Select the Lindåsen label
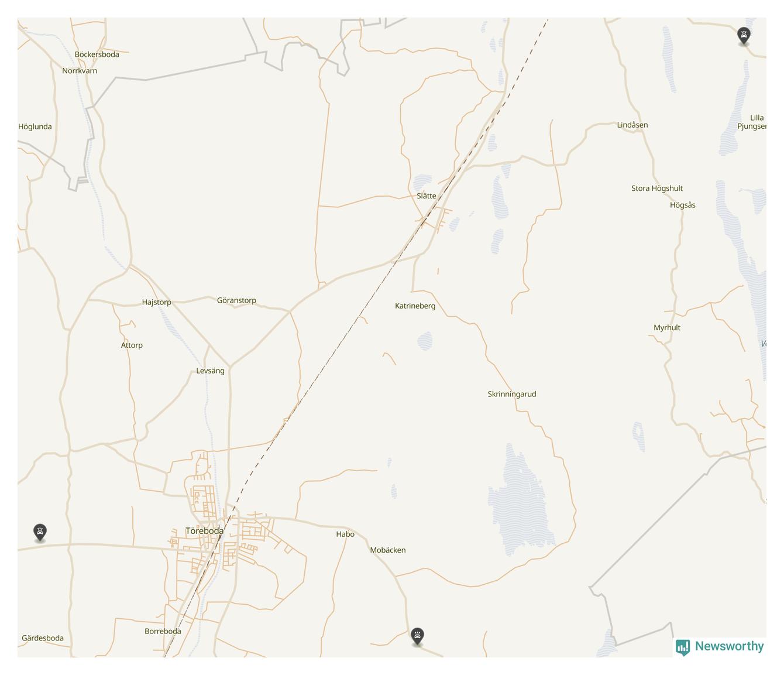The width and height of the screenshot is (784, 675). tap(632, 125)
